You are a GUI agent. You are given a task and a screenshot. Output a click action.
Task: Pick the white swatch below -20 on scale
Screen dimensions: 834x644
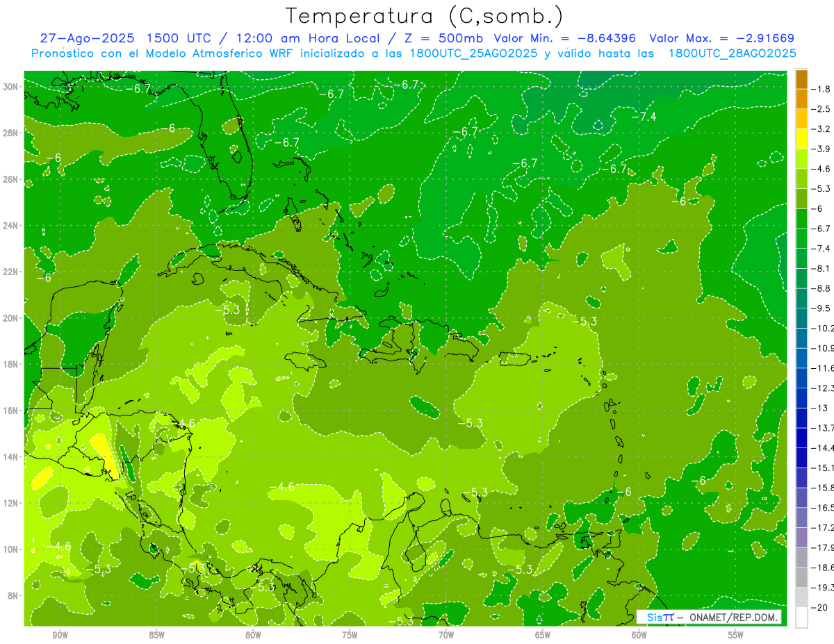pyautogui.click(x=801, y=618)
